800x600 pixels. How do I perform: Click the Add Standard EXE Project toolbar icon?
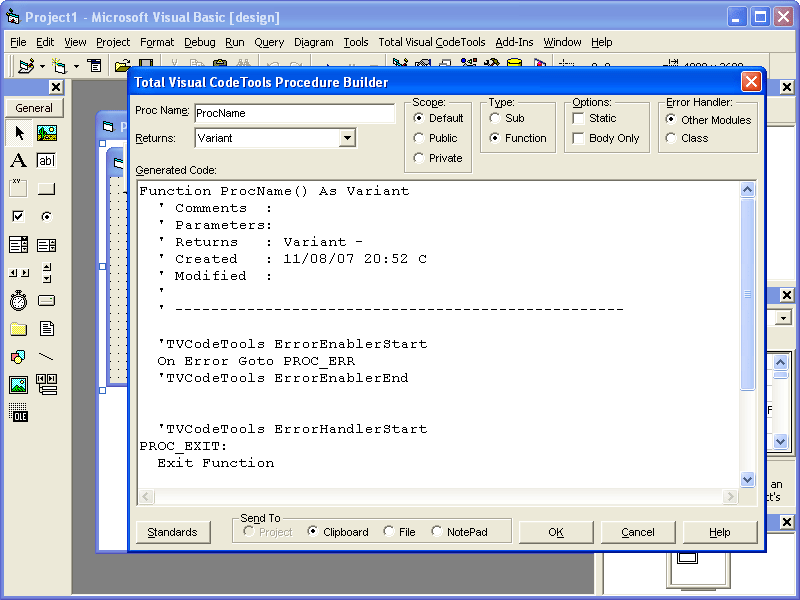[x=26, y=66]
